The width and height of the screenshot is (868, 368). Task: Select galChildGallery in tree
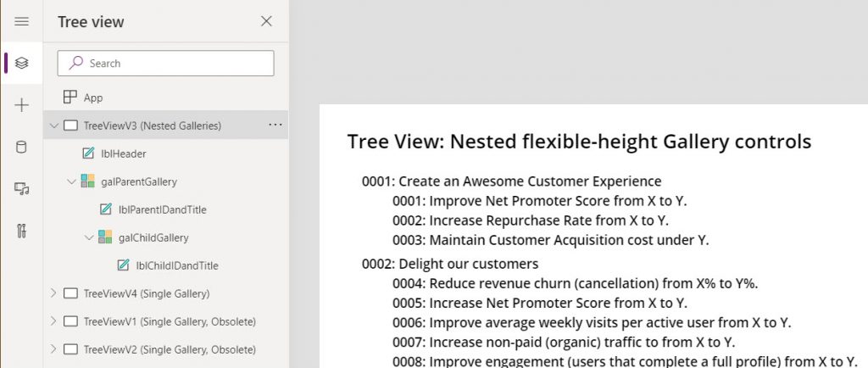pos(153,237)
